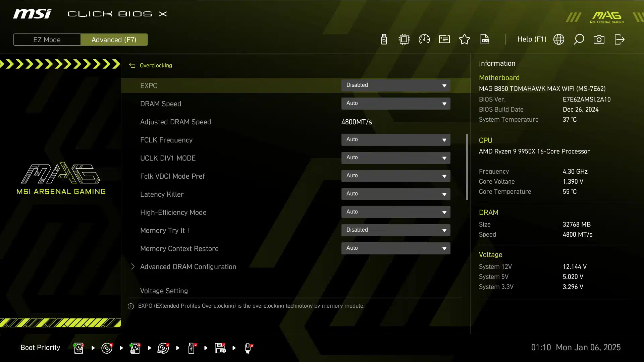
Task: Switch to EZ Mode
Action: pos(47,40)
